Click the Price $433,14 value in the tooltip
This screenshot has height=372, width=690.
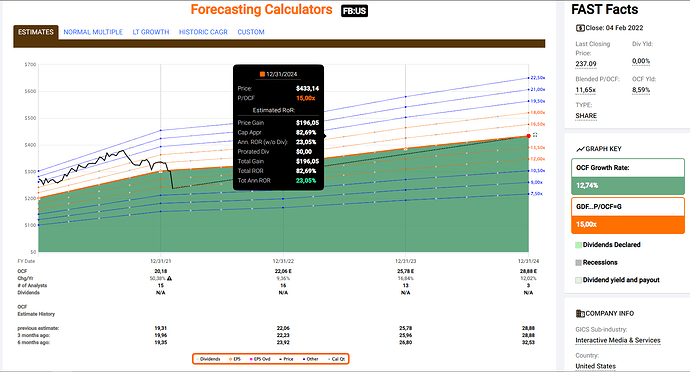[308, 88]
